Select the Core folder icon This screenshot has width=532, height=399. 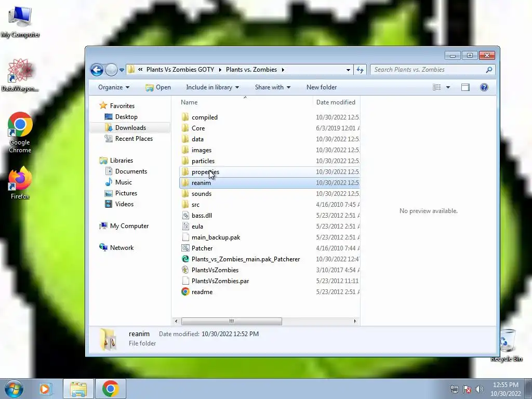(x=185, y=128)
